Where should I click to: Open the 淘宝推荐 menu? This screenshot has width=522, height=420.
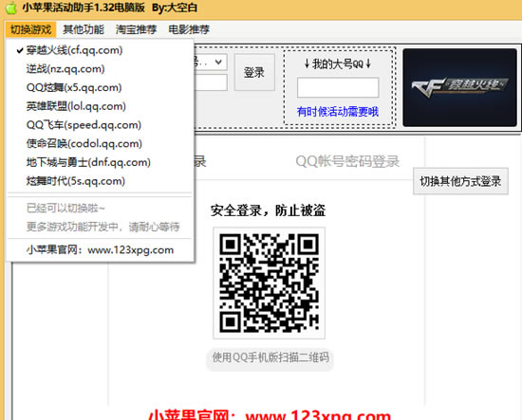pos(136,29)
